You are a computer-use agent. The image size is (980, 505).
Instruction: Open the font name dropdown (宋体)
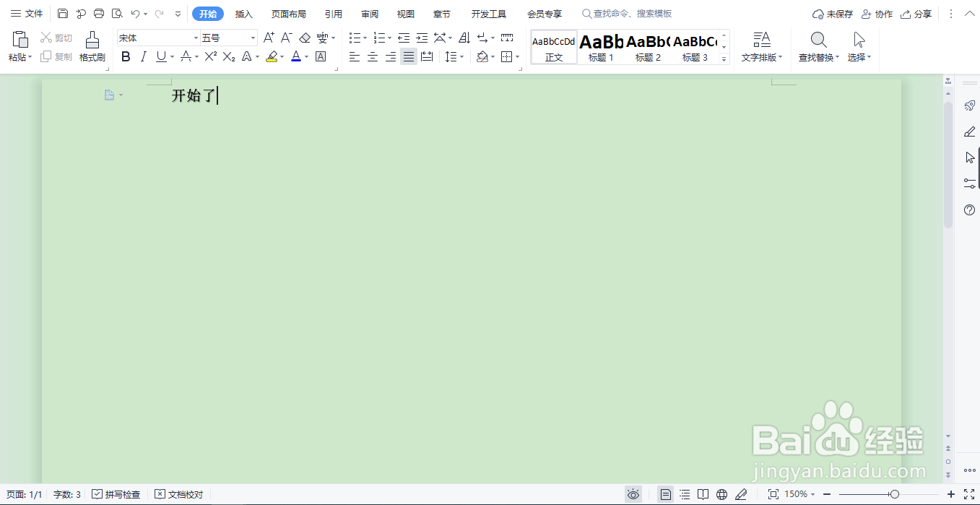(196, 38)
